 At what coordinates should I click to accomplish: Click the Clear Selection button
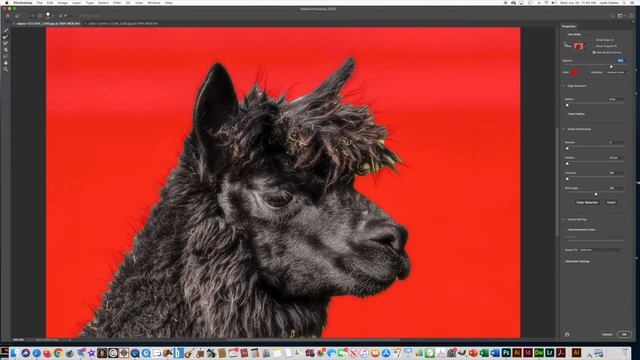(x=587, y=202)
